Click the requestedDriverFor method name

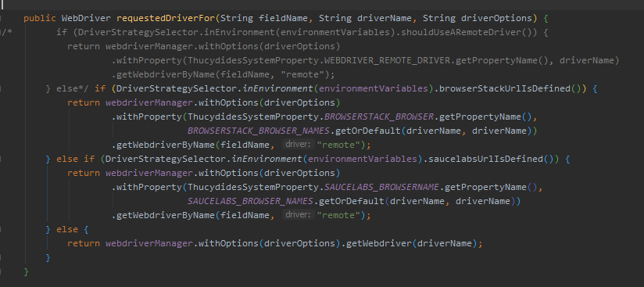coord(166,19)
